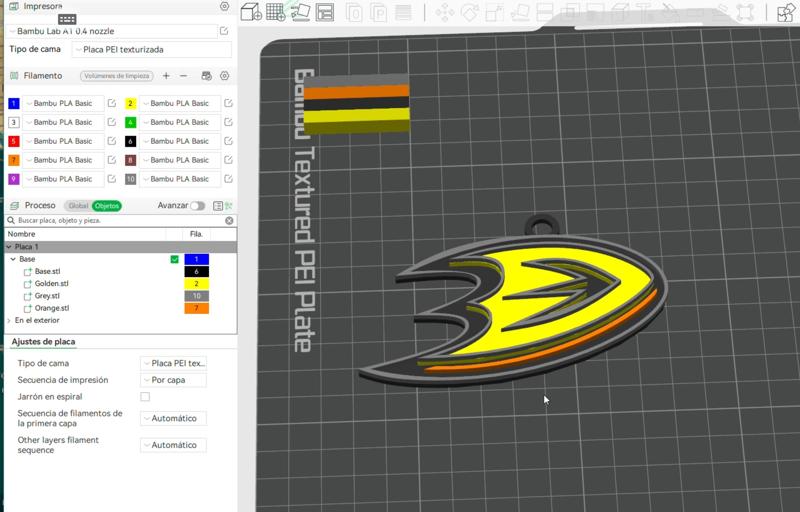Open Secuencia de impresión dropdown
800x512 pixels.
tap(173, 380)
